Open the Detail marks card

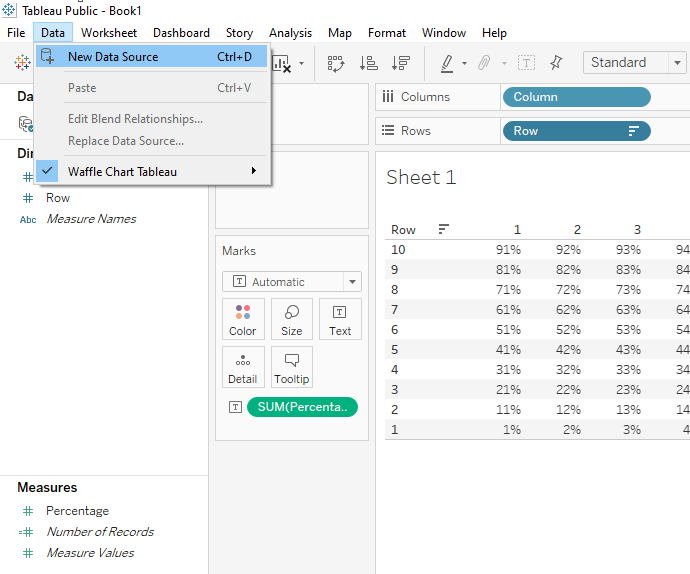[243, 367]
